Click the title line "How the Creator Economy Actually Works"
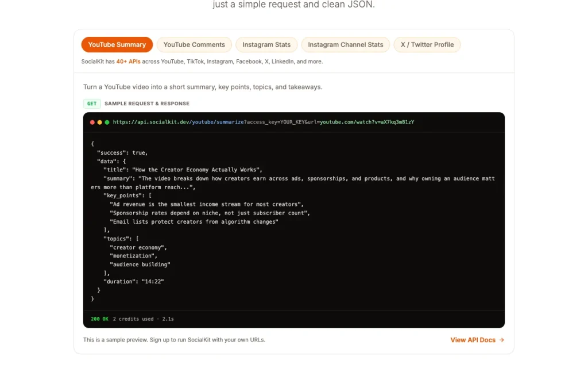The height and width of the screenshot is (368, 588). [183, 170]
